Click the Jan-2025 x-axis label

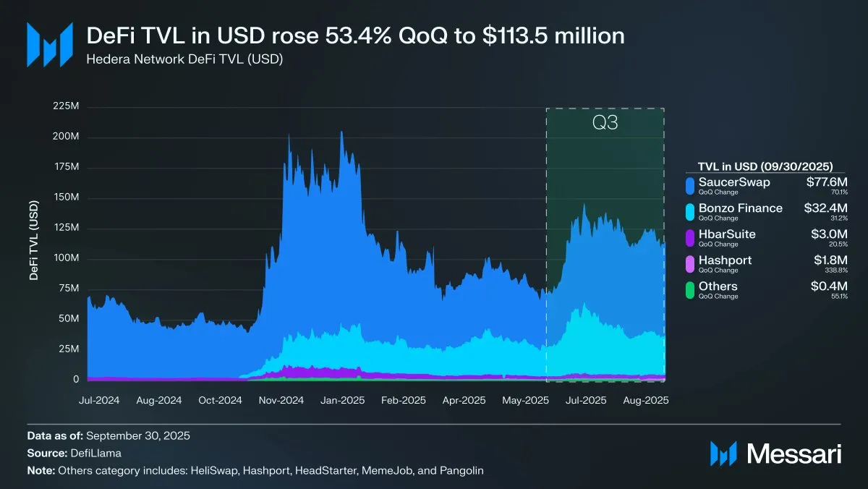pos(342,399)
